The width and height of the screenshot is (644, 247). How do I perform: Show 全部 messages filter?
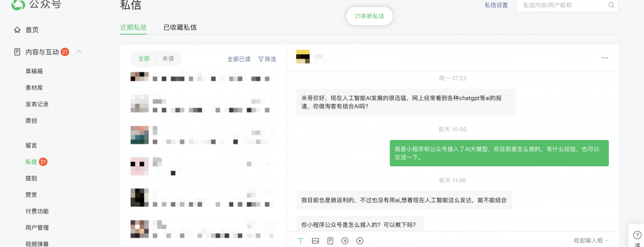(x=144, y=59)
